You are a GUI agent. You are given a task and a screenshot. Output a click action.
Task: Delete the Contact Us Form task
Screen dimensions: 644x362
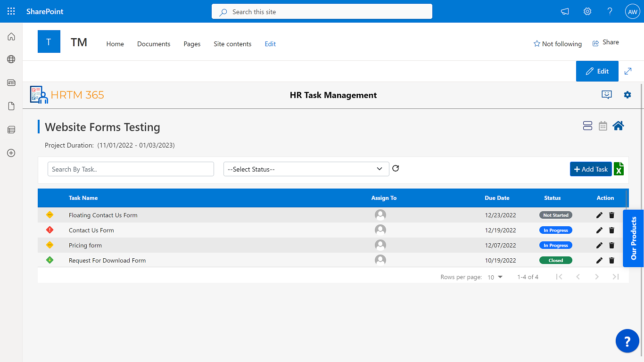(x=611, y=230)
